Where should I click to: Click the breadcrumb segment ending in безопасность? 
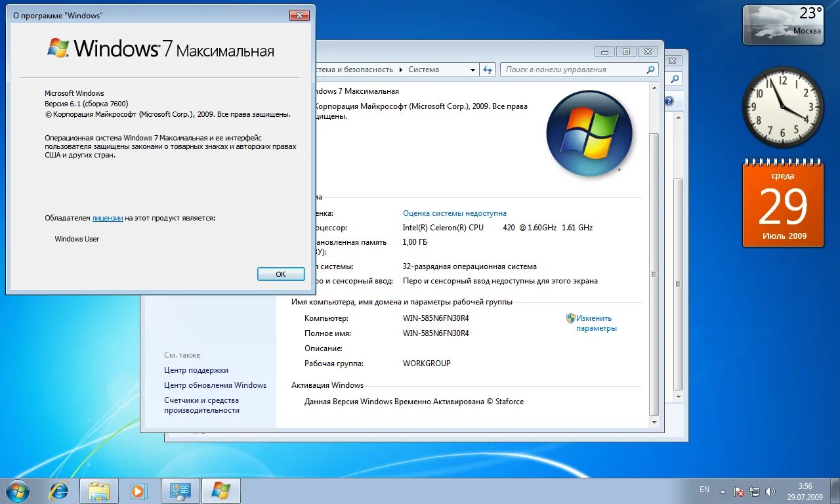point(354,70)
